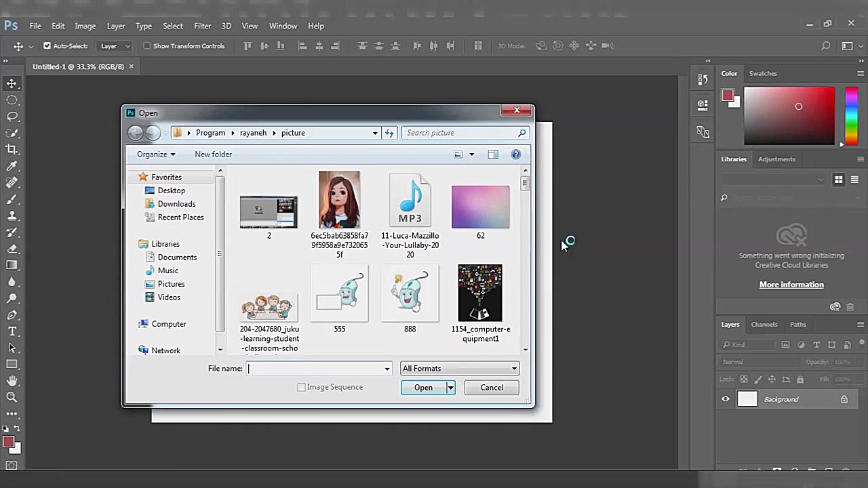The width and height of the screenshot is (868, 488).
Task: Hide the Background layer visibility
Action: click(x=726, y=399)
